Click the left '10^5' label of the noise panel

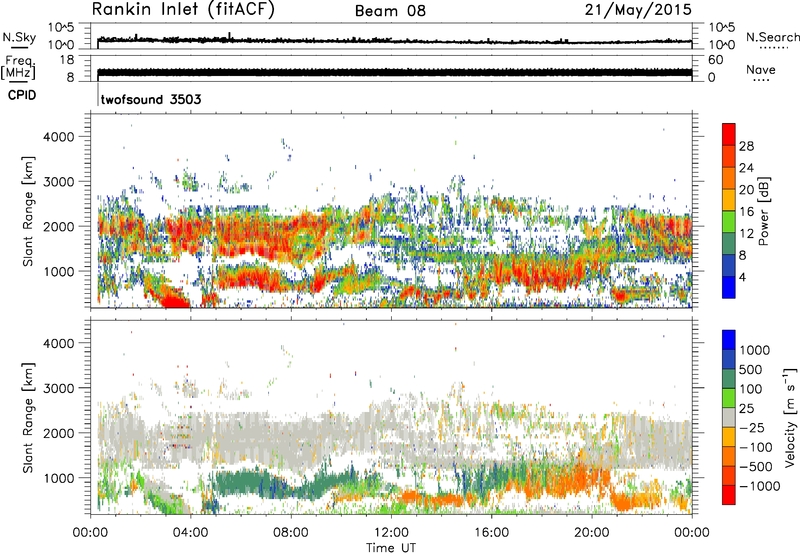[61, 27]
